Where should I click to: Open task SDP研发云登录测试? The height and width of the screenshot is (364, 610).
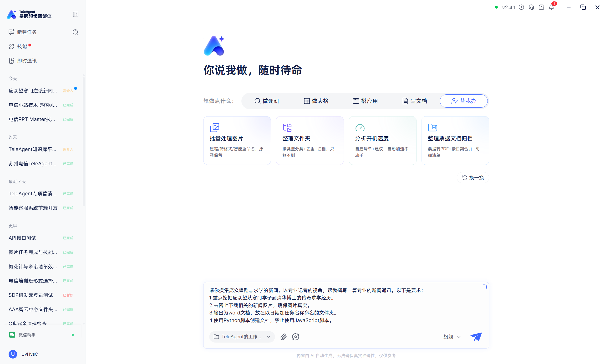pos(41,295)
